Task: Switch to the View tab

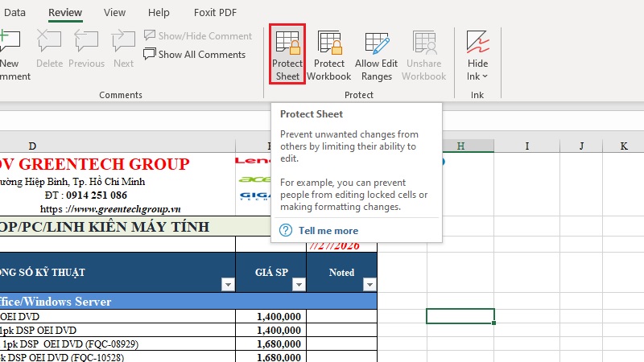Action: pos(114,12)
